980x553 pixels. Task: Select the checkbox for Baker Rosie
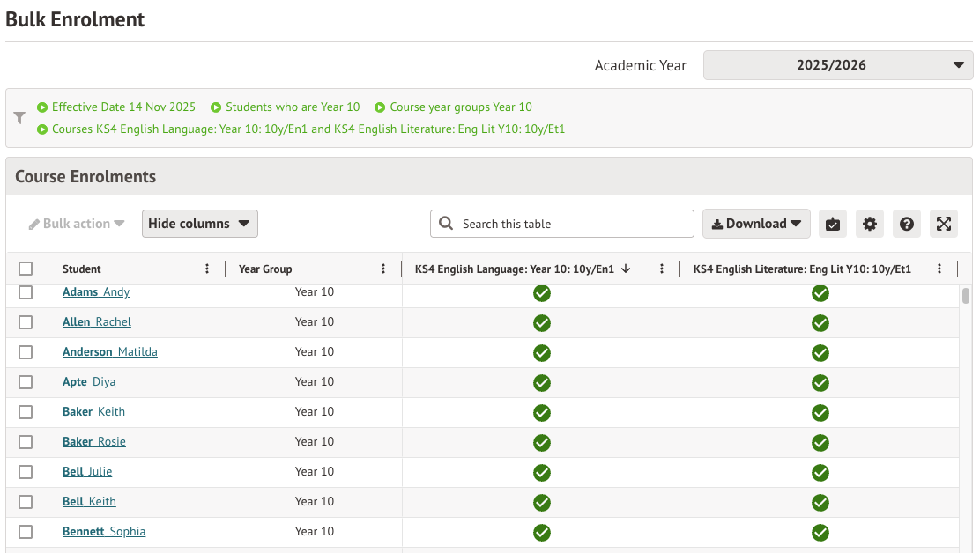pyautogui.click(x=26, y=443)
